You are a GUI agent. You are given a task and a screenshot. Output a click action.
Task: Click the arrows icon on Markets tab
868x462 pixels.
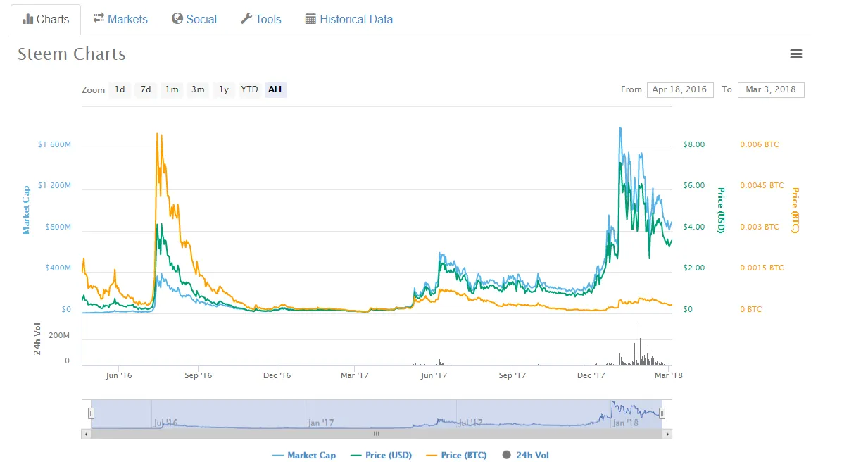99,18
